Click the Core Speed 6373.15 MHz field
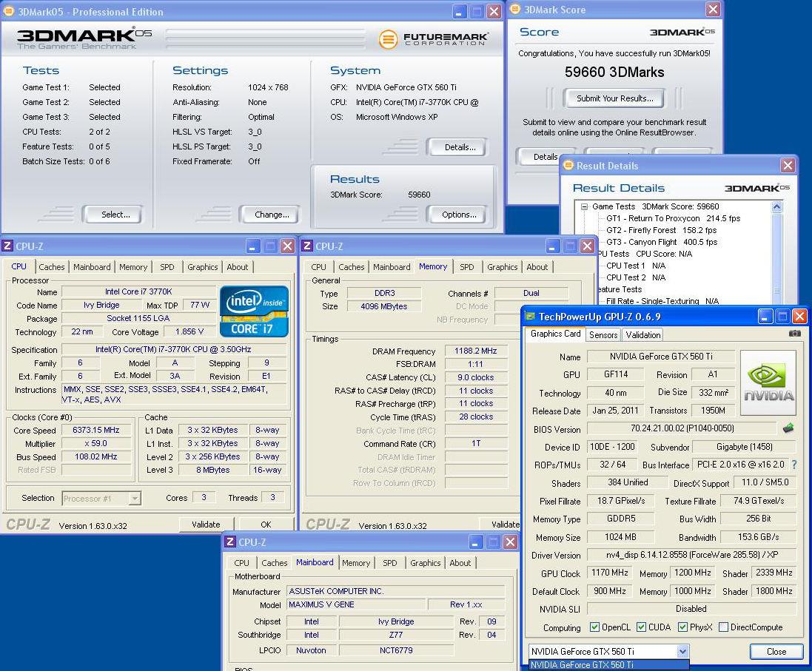 click(x=95, y=430)
